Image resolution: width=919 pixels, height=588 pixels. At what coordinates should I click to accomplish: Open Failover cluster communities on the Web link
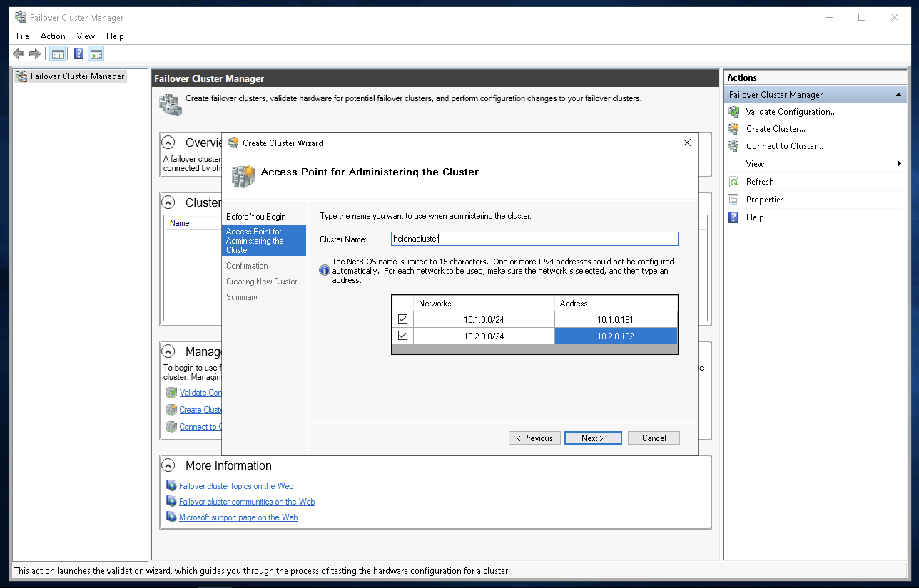[247, 502]
